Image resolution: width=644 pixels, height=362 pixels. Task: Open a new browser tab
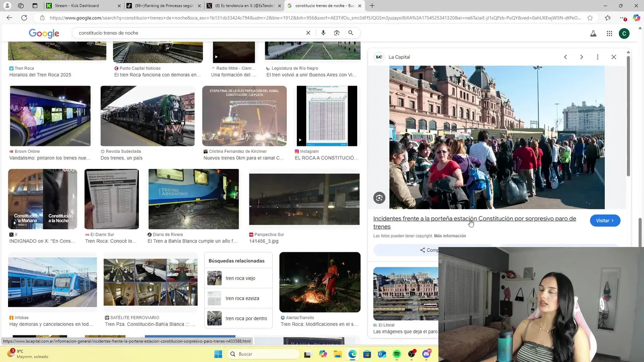372,6
